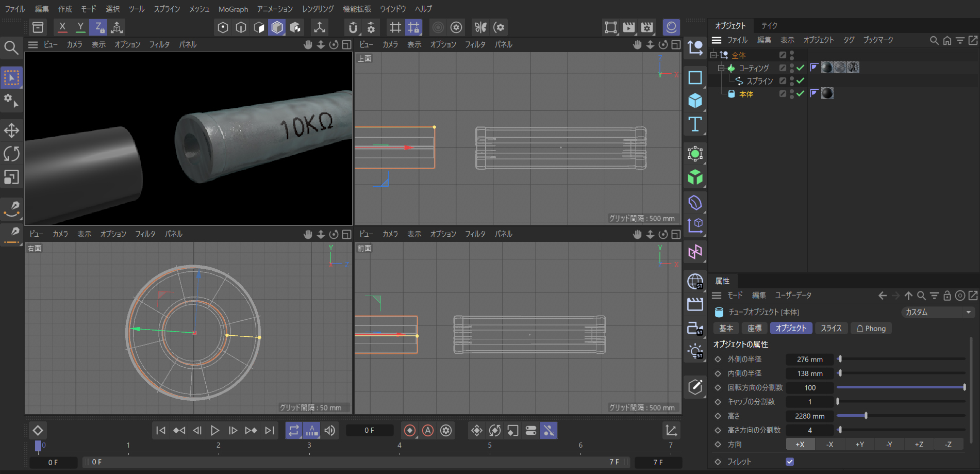
Task: Set direction to -Z
Action: tap(948, 444)
